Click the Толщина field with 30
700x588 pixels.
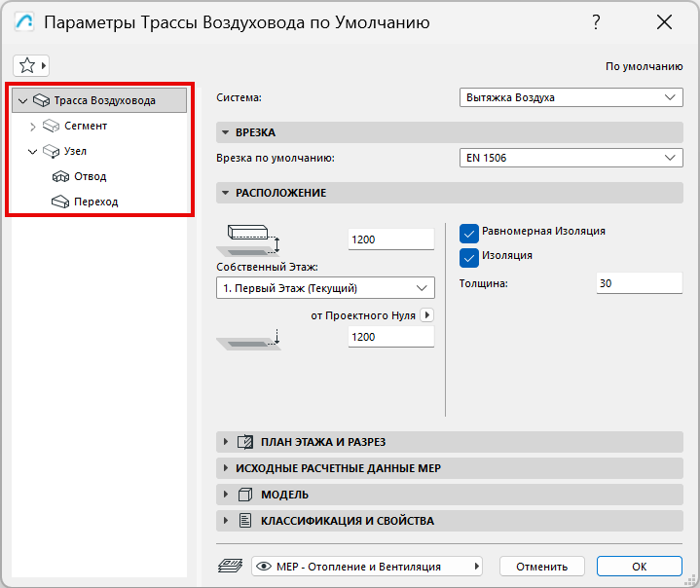coord(640,283)
